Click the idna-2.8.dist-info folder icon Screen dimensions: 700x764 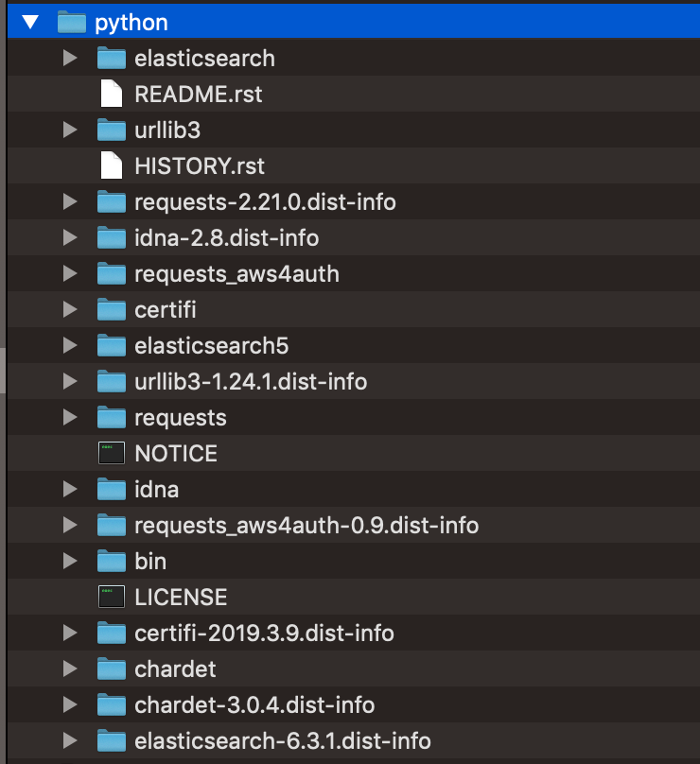point(112,237)
